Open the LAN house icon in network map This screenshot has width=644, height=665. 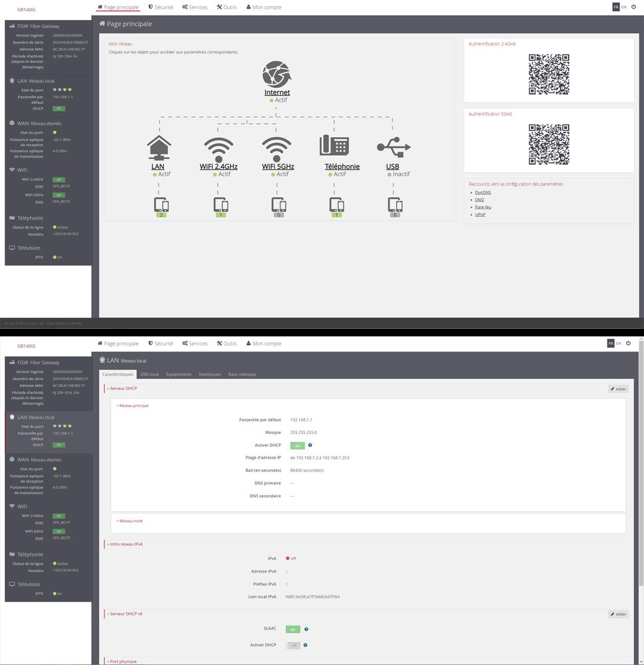159,148
